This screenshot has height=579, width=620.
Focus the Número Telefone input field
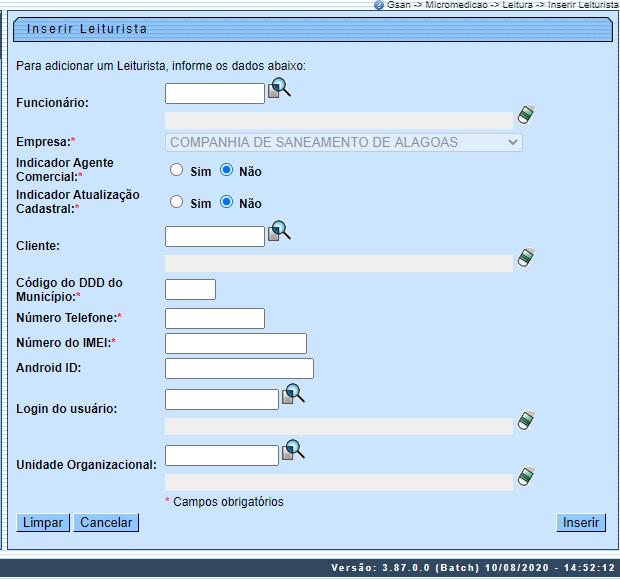coord(215,318)
